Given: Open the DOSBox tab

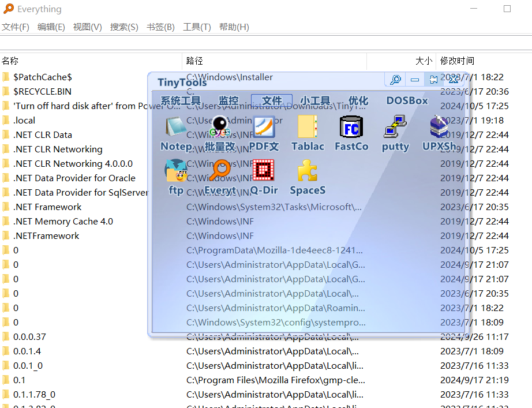Looking at the screenshot, I should 407,101.
